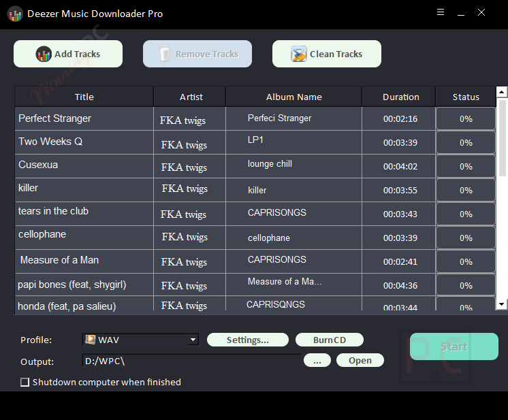The width and height of the screenshot is (508, 420).
Task: Click the Burn CD button
Action: (330, 340)
